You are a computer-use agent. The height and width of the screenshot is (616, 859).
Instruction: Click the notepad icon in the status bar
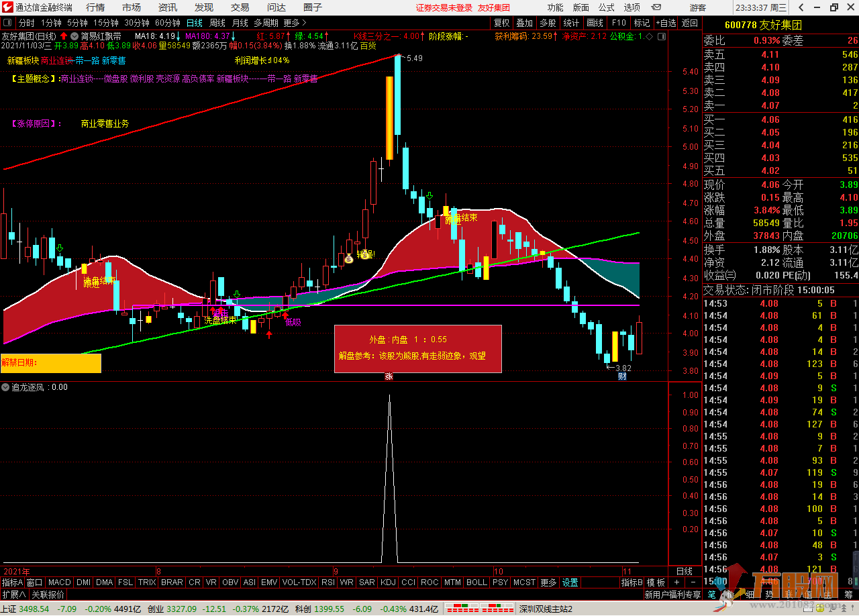(808, 609)
